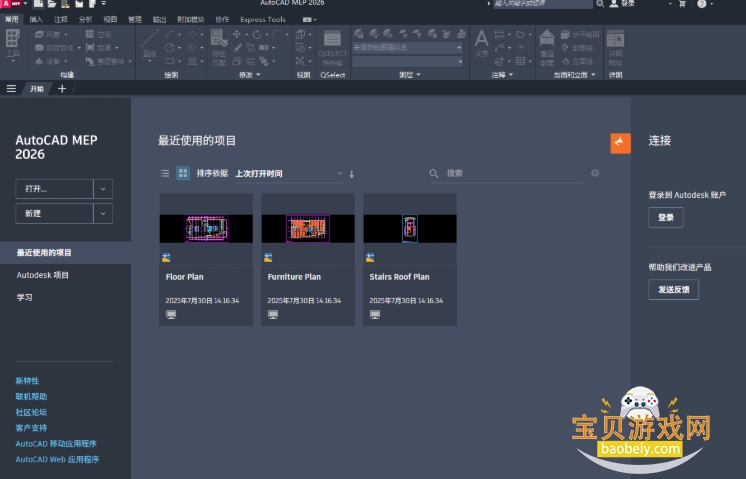Screen dimensions: 746x479
Task: Open the 视图 (View) ribbon tab
Action: pyautogui.click(x=110, y=20)
